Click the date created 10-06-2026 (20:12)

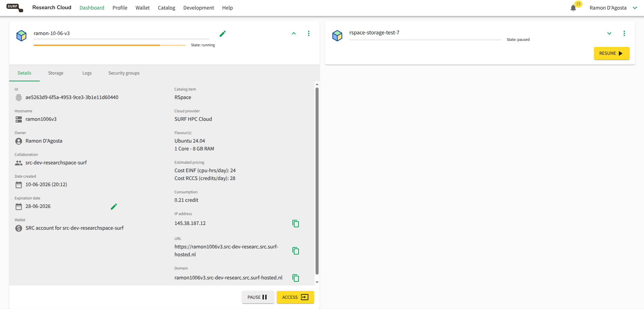[46, 184]
